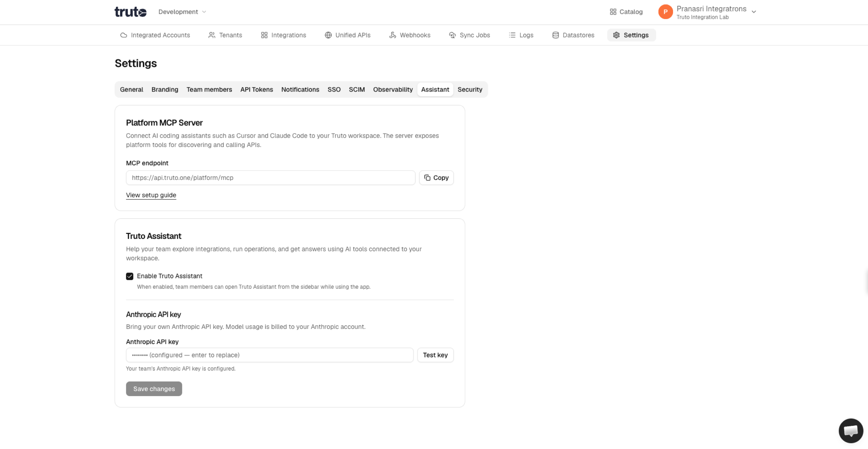Screen dimensions: 868x449
Task: Click the Integrations grid icon
Action: (x=264, y=35)
